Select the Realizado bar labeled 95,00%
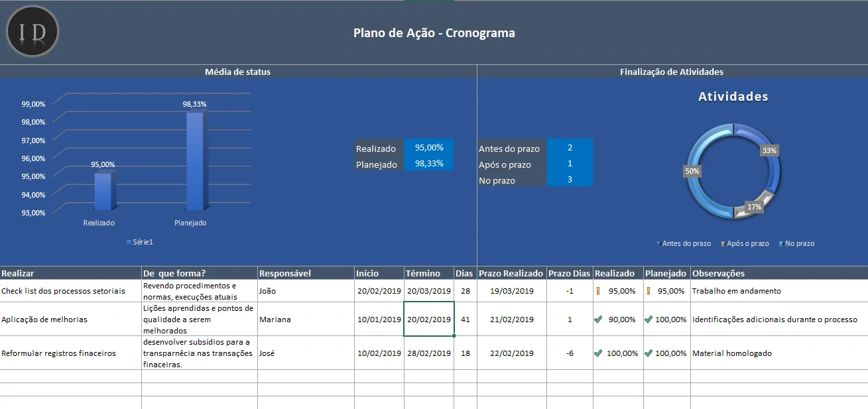This screenshot has height=409, width=868. point(104,192)
